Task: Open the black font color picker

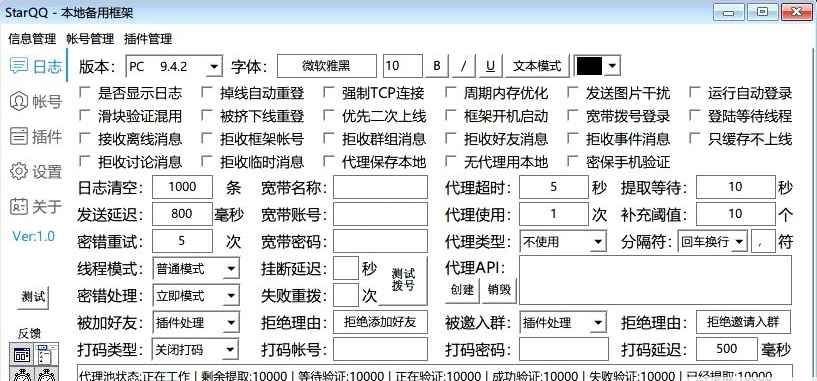Action: (597, 66)
